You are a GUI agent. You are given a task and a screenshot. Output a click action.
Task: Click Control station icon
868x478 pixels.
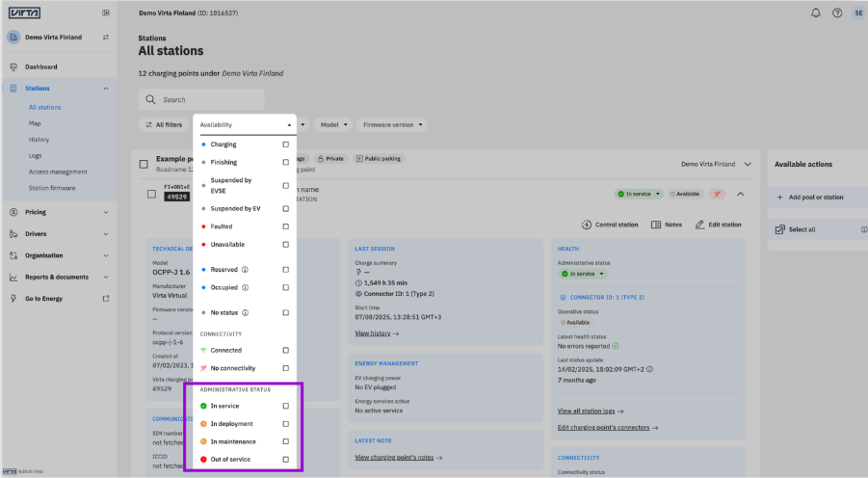tap(587, 225)
